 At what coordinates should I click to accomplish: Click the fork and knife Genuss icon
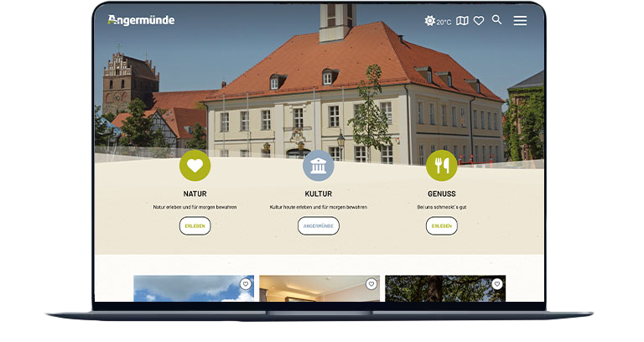tap(442, 165)
